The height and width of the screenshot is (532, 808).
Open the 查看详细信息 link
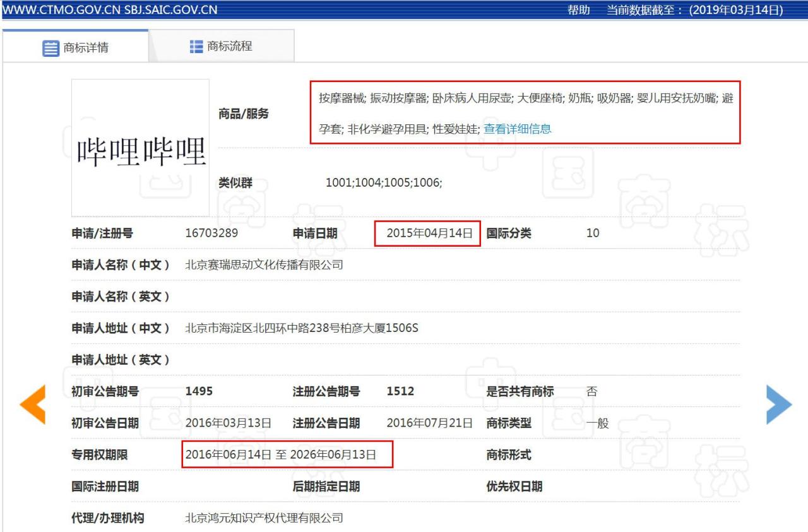[x=517, y=129]
